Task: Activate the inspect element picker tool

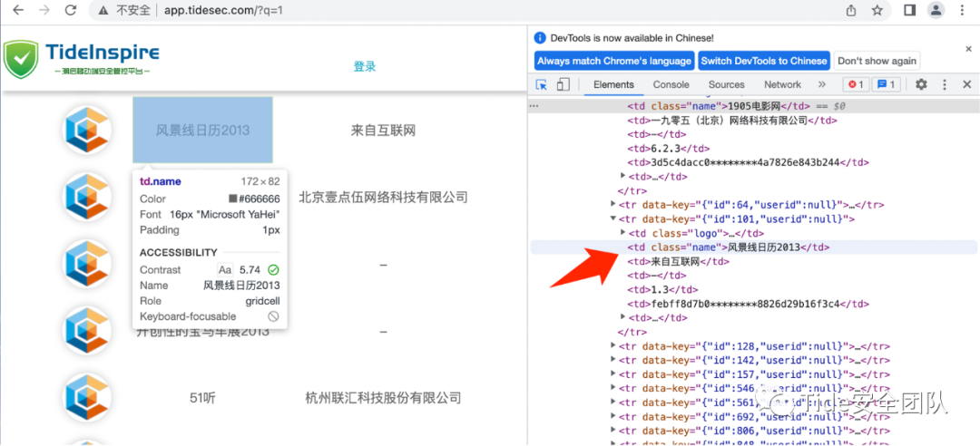Action: (542, 84)
